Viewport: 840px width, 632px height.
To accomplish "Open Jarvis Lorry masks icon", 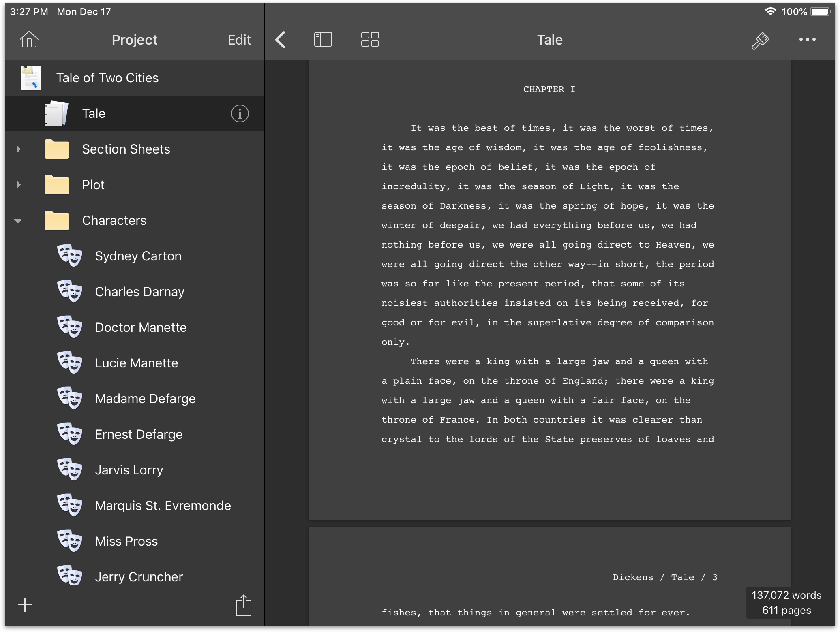I will tap(70, 470).
